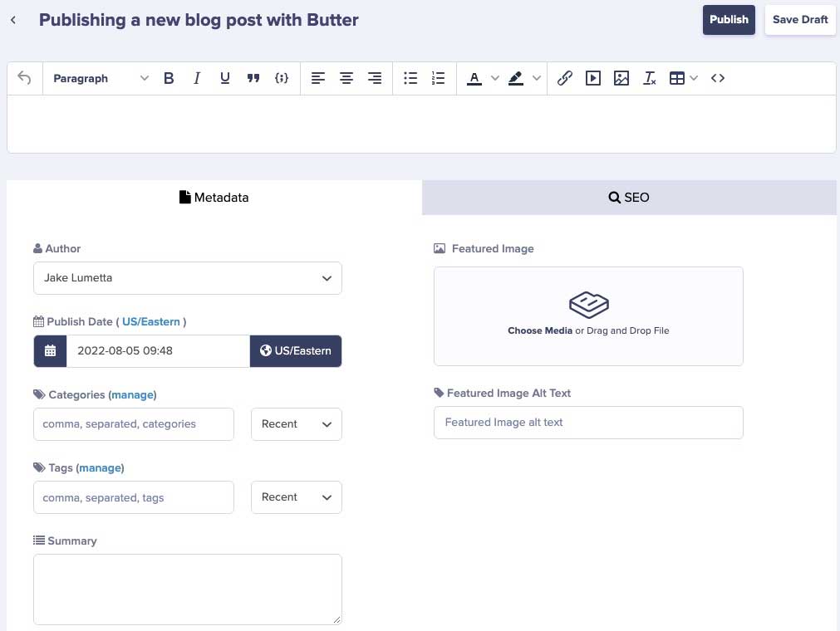Screen dimensions: 840x631
Task: Center align the text
Action: click(346, 78)
